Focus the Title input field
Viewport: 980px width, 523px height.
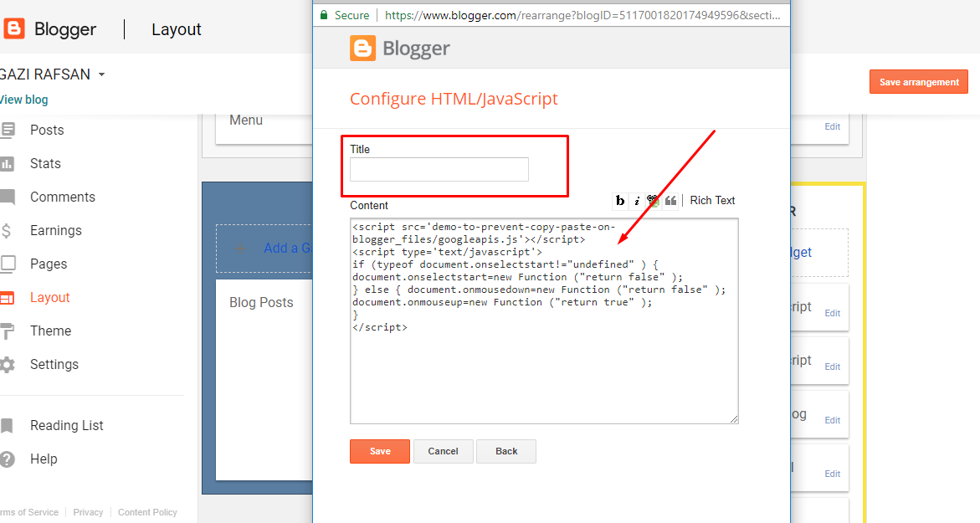click(x=439, y=169)
